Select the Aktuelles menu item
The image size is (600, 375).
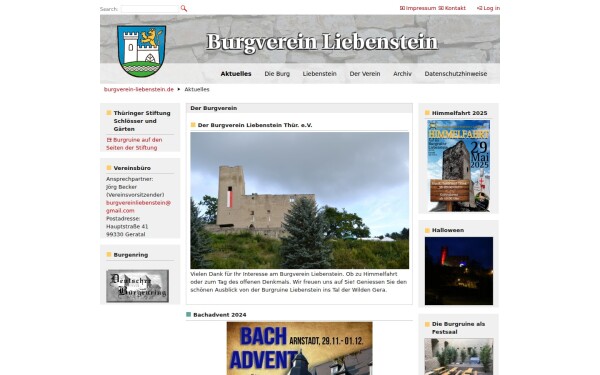point(236,73)
